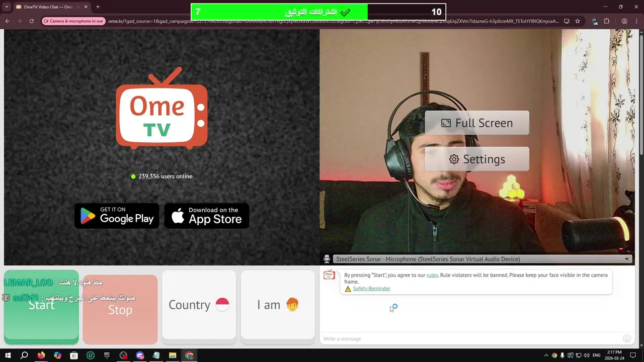Open the Windows notification center
Image resolution: width=644 pixels, height=362 pixels.
pos(633,355)
